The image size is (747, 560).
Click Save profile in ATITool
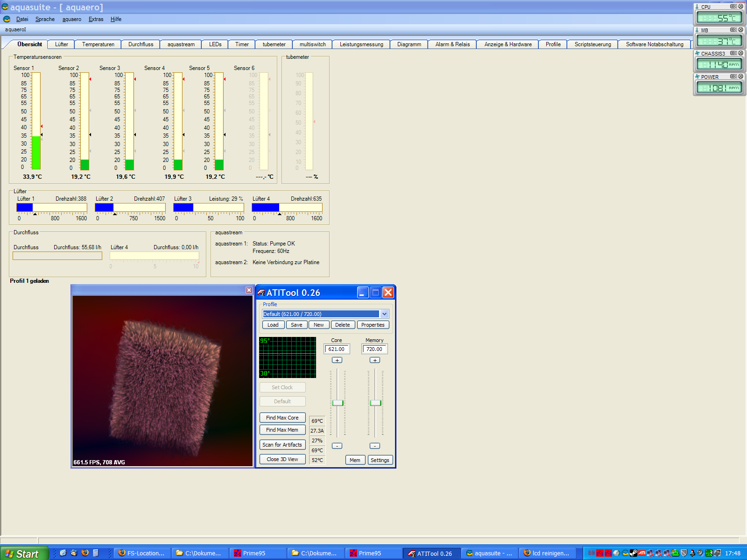296,325
